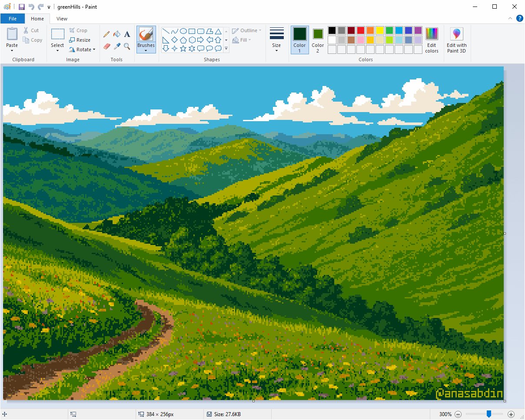The image size is (525, 420).
Task: Select the Eraser tool
Action: 106,46
